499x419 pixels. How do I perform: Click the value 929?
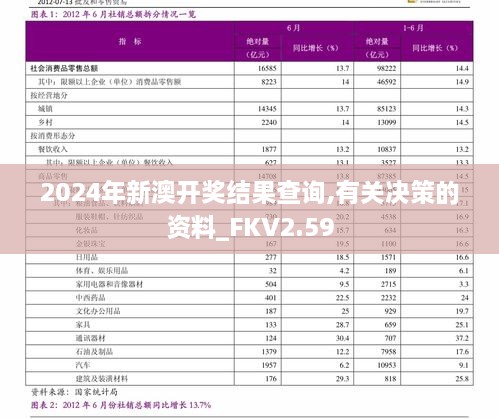390,311
